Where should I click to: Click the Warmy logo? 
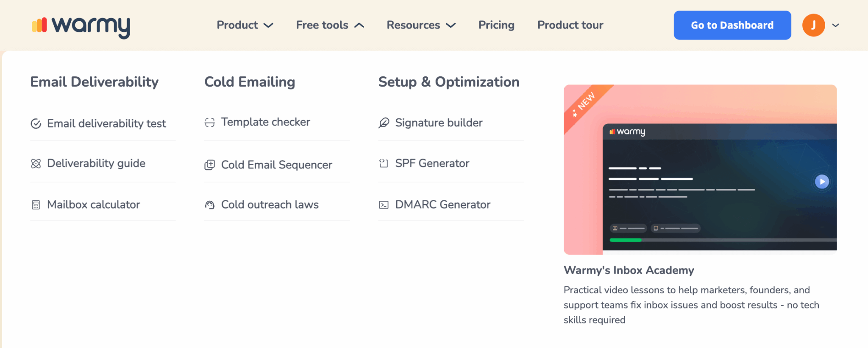pyautogui.click(x=81, y=26)
